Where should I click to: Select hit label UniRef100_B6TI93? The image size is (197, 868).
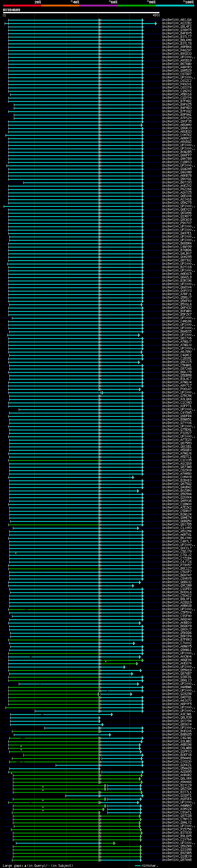(177, 182)
